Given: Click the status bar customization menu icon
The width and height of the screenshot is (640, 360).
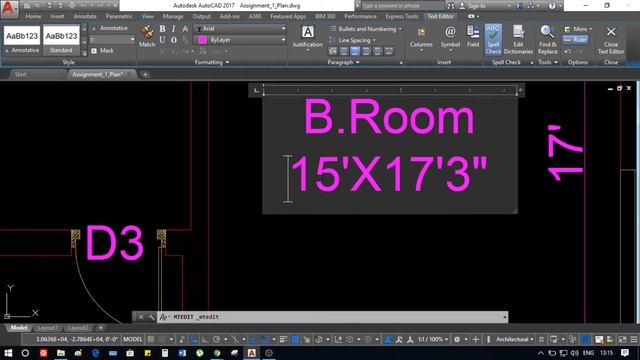Looking at the screenshot, I should tap(633, 339).
